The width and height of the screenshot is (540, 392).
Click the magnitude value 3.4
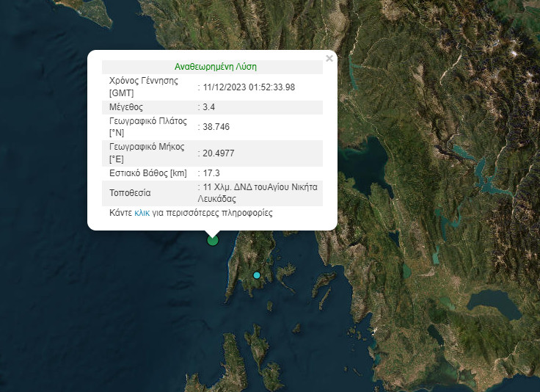click(209, 107)
